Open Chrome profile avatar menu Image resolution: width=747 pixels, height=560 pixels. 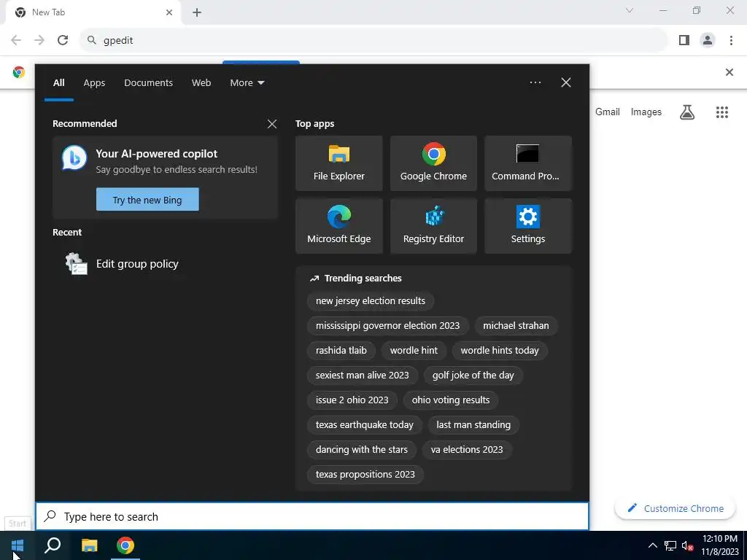(x=708, y=40)
